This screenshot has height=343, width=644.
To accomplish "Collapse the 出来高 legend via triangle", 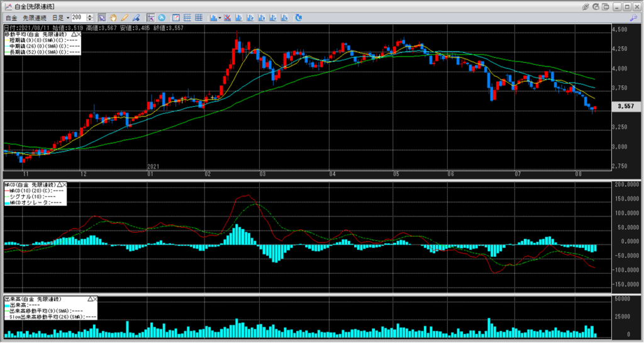I will tap(89, 299).
